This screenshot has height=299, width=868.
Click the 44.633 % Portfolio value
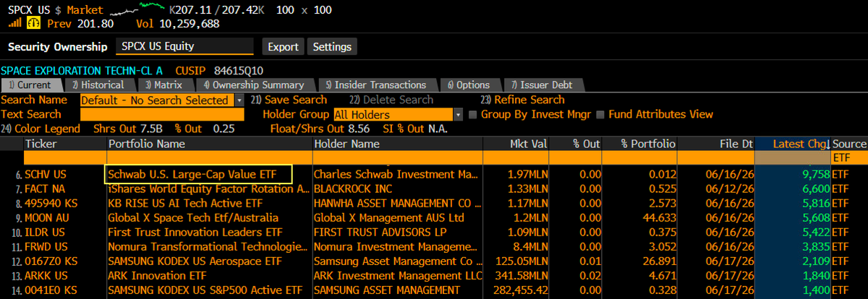[x=659, y=217]
